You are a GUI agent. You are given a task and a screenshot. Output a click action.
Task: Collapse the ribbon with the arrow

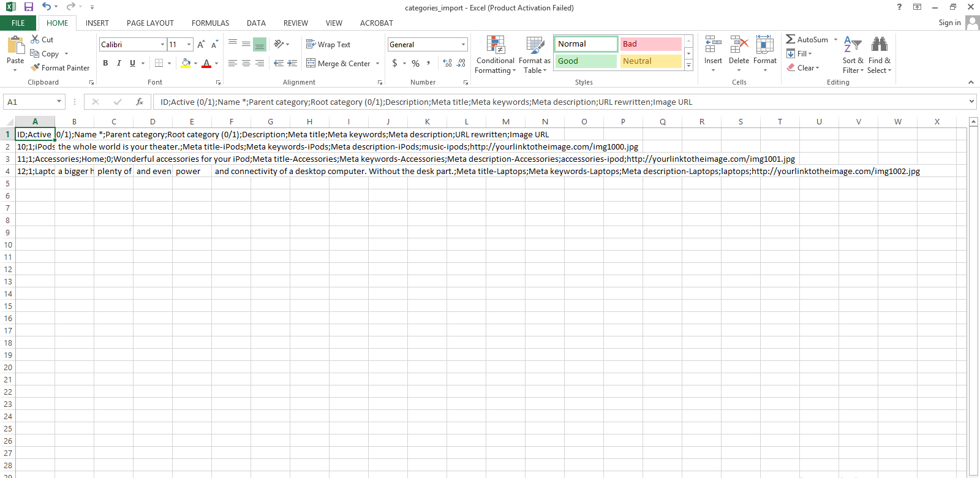click(971, 82)
